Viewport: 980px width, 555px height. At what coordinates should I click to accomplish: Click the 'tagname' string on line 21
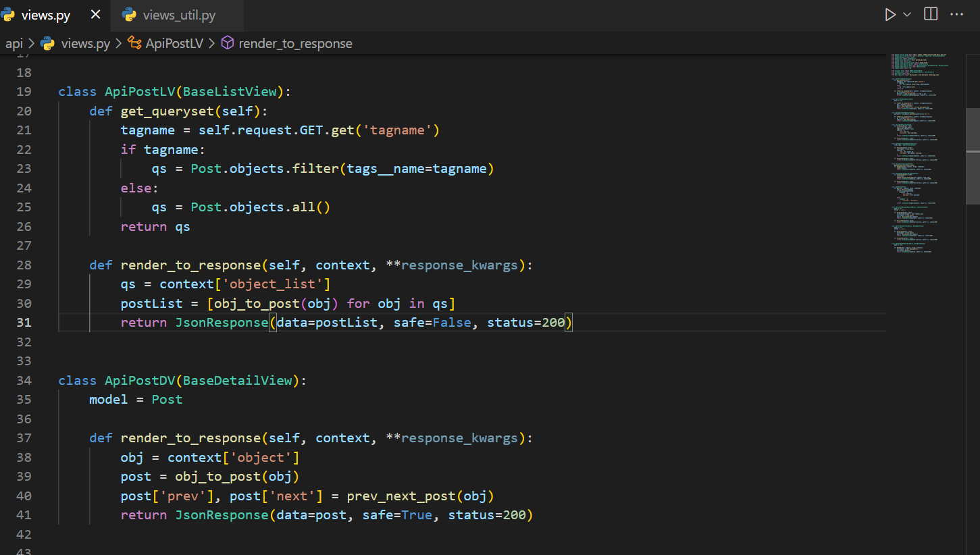(397, 130)
